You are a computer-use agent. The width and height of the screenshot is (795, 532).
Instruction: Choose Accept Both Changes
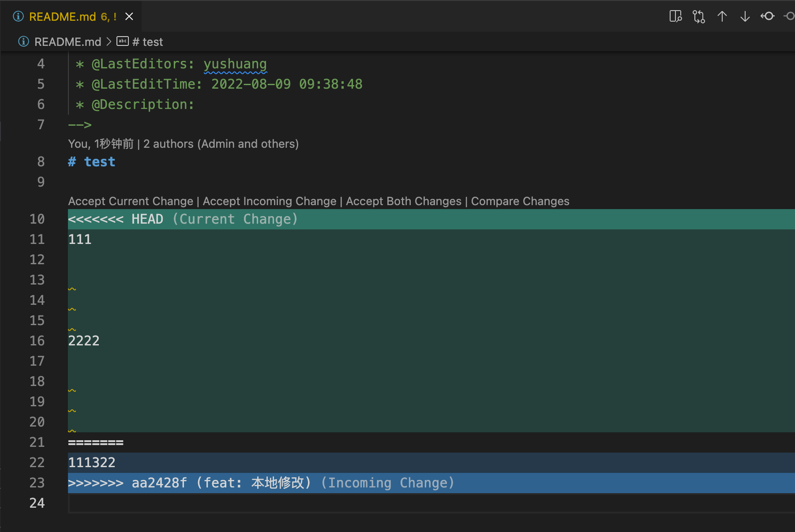403,201
